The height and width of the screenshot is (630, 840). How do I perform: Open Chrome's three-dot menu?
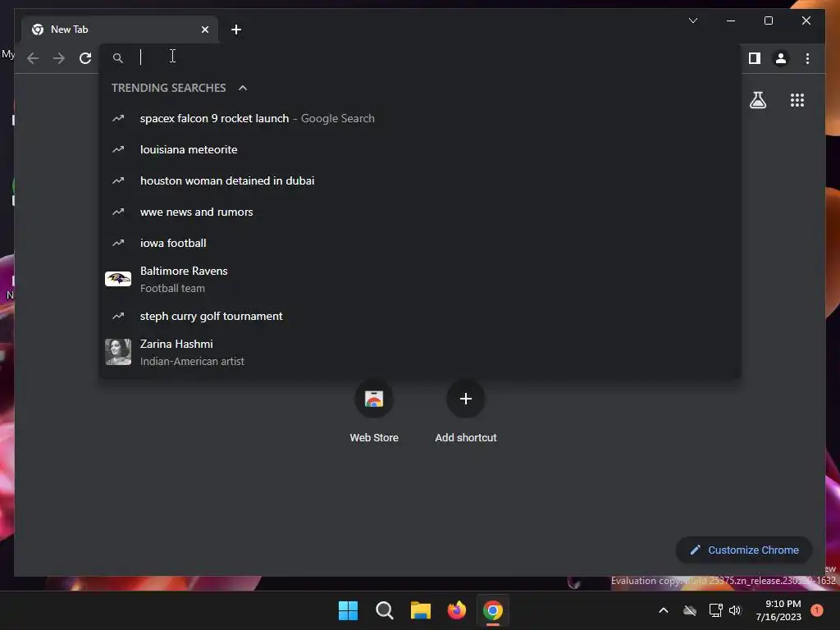pos(807,58)
